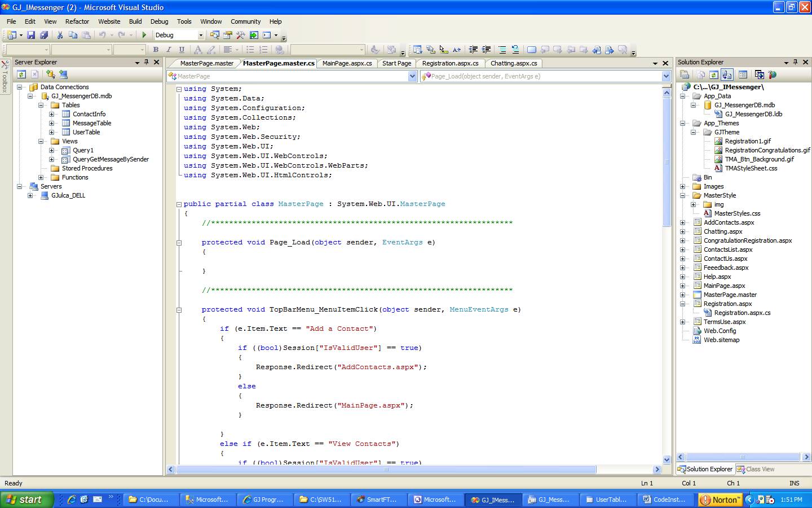Screen dimensions: 812x508
Task: Launch the ASP.NET Configuration tool icon
Action: point(773,75)
